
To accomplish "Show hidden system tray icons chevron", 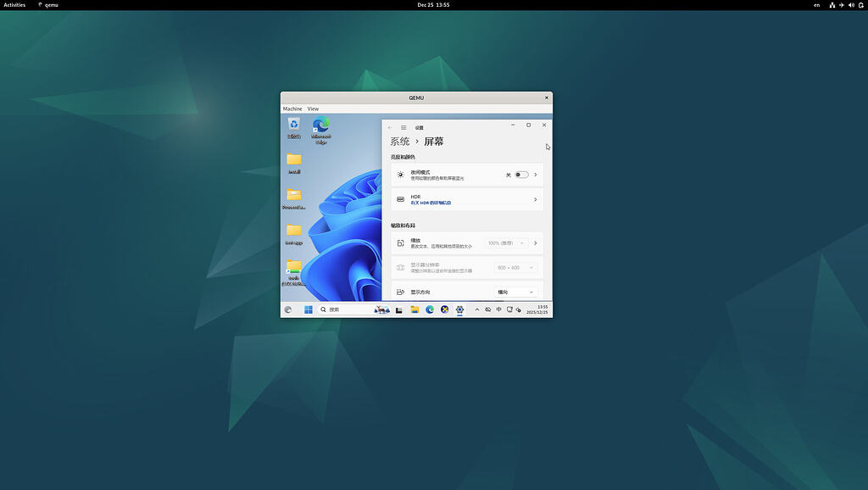I will click(x=476, y=309).
